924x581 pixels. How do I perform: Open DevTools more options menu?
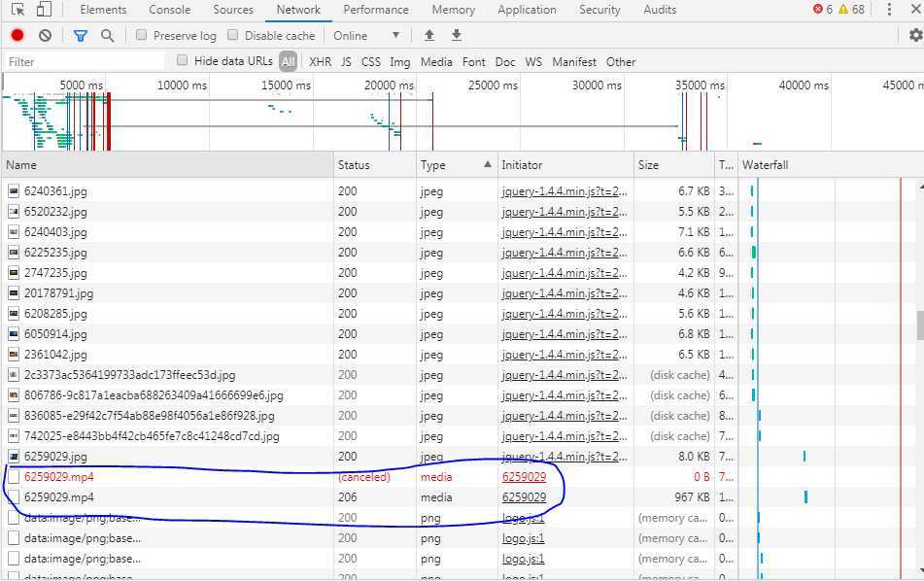[x=889, y=10]
